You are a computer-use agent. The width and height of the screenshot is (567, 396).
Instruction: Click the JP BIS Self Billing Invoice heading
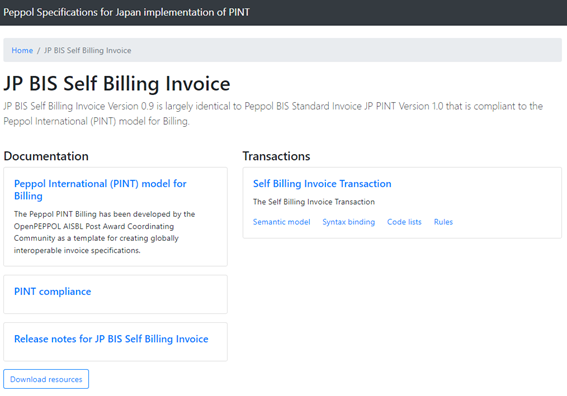pos(117,84)
